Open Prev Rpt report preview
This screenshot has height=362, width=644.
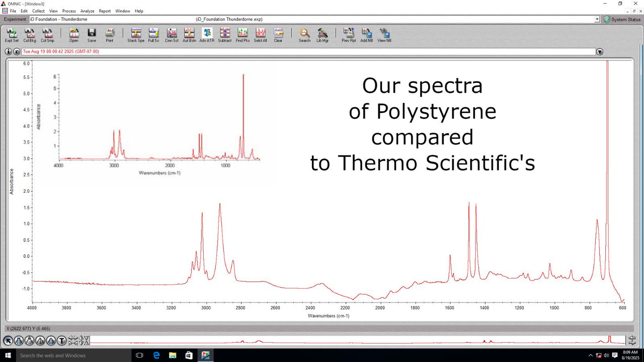pos(349,35)
